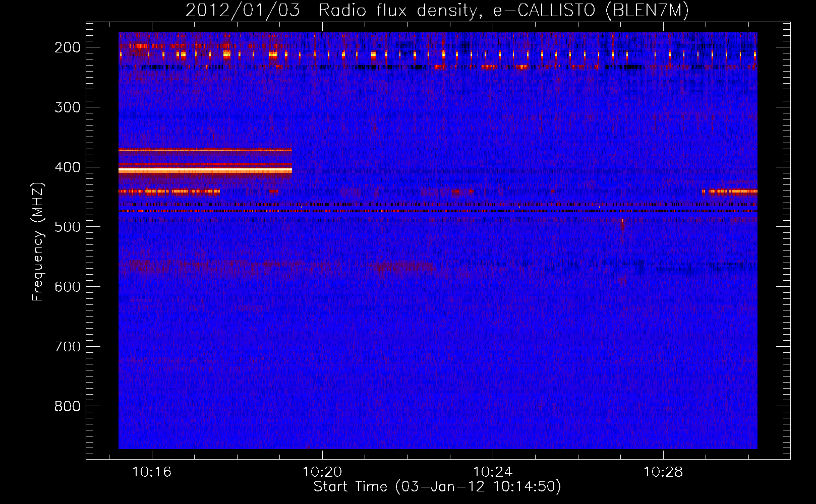Click the 400 frequency tick label
The height and width of the screenshot is (504, 816).
(68, 167)
